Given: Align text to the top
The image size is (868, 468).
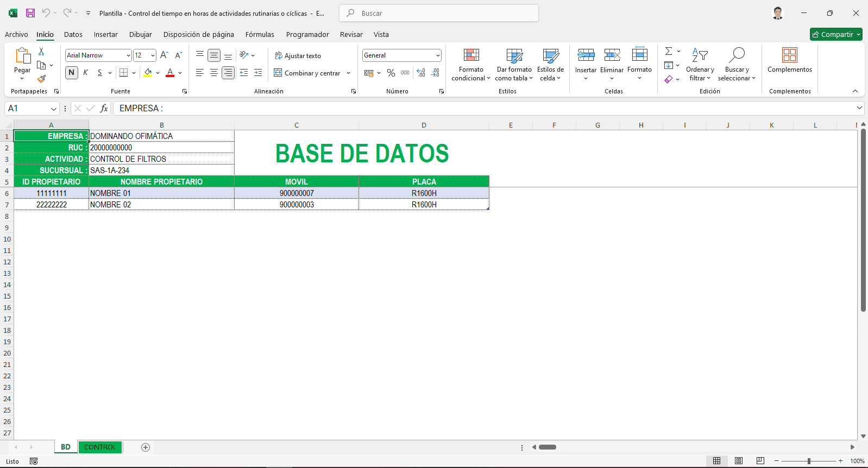Looking at the screenshot, I should tap(200, 55).
